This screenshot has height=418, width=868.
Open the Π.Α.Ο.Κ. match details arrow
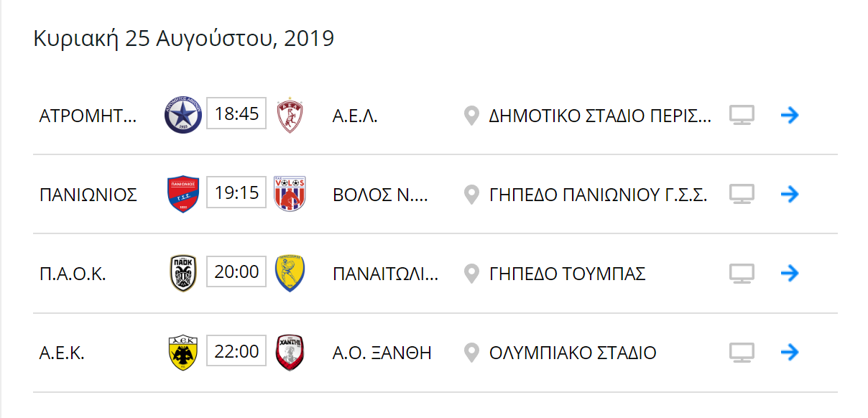pyautogui.click(x=790, y=273)
